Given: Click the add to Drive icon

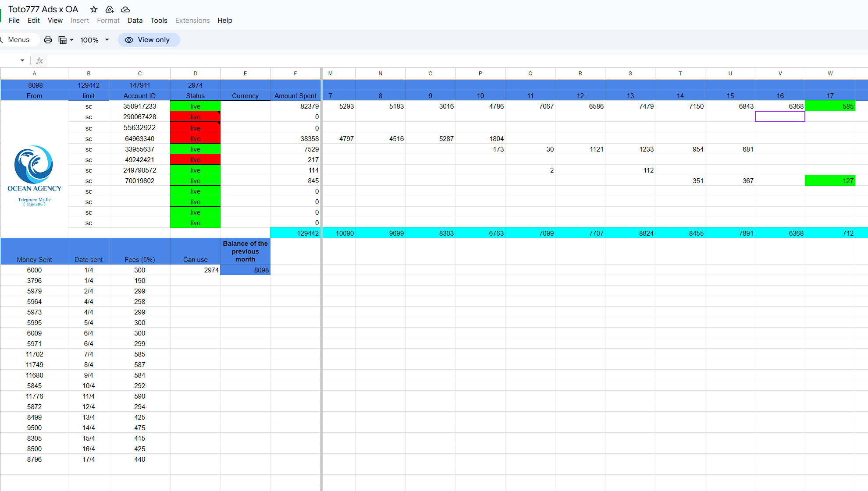Looking at the screenshot, I should (110, 9).
